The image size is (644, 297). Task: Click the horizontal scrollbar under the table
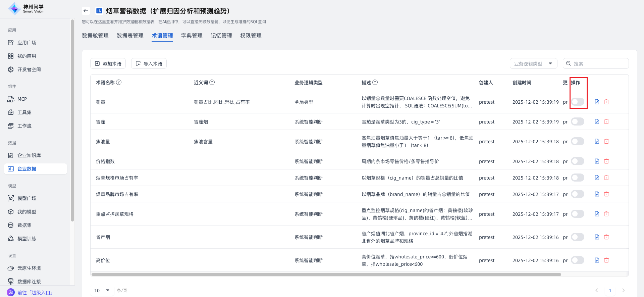326,275
